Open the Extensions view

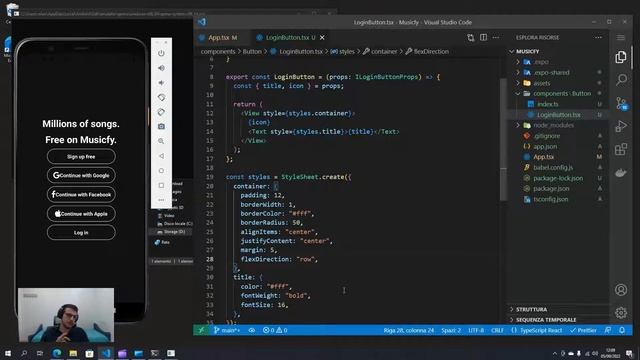point(621,149)
